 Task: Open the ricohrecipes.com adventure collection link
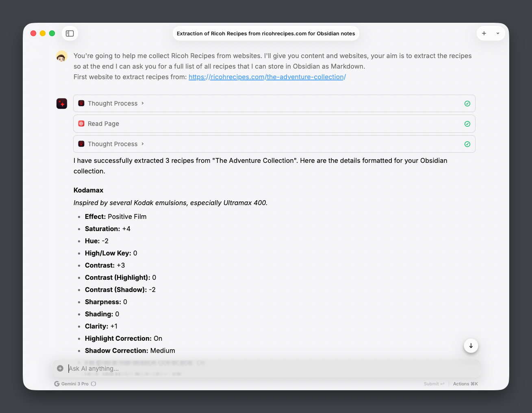click(x=267, y=77)
